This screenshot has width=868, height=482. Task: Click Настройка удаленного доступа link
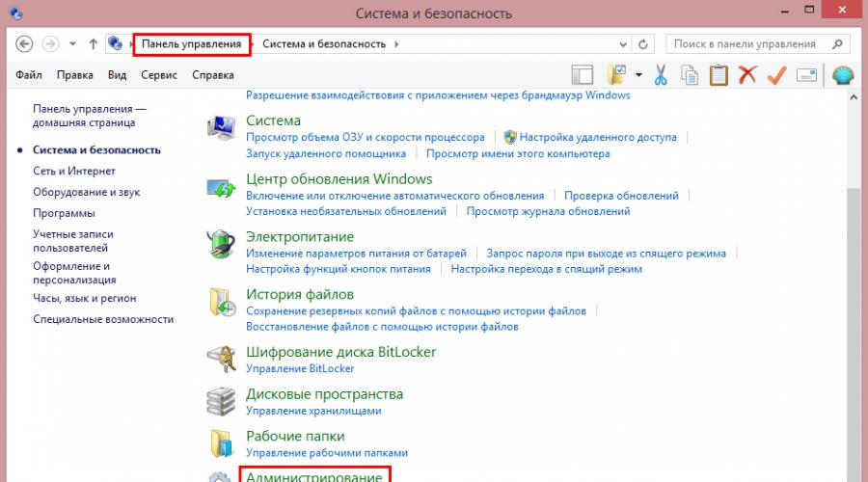click(598, 137)
